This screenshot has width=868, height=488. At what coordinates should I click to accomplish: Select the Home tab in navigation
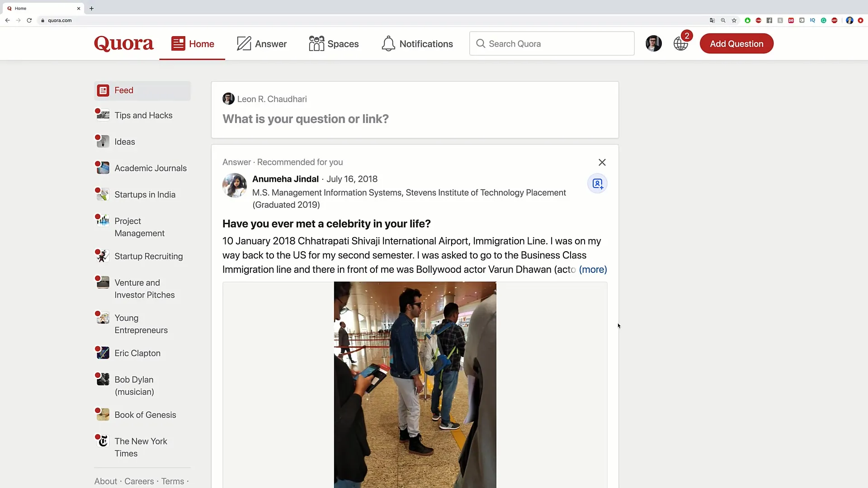192,43
